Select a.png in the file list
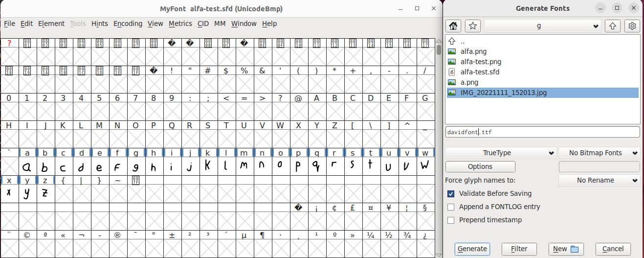Screen dimensions: 644x258 [x=469, y=82]
